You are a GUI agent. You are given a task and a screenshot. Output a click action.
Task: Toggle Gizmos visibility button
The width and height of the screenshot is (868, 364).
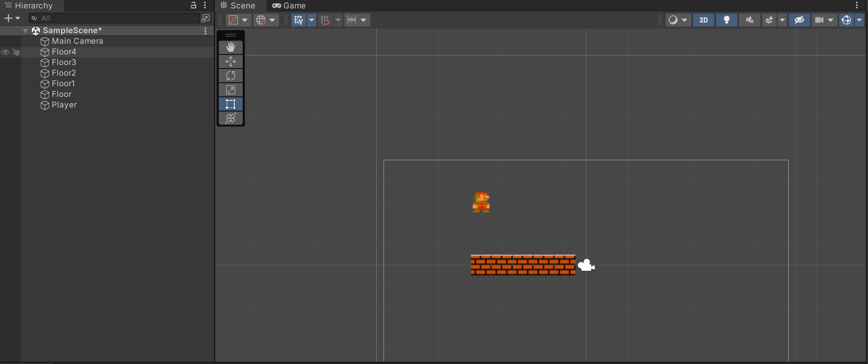coord(846,20)
